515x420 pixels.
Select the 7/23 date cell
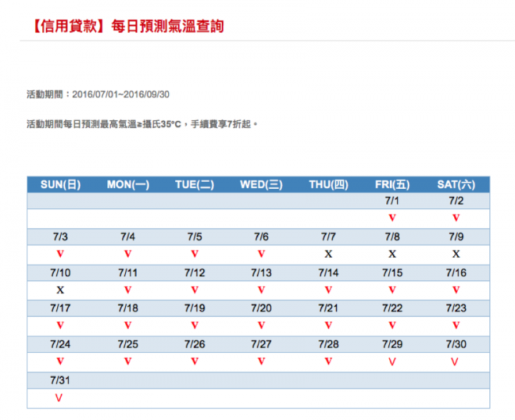(456, 308)
